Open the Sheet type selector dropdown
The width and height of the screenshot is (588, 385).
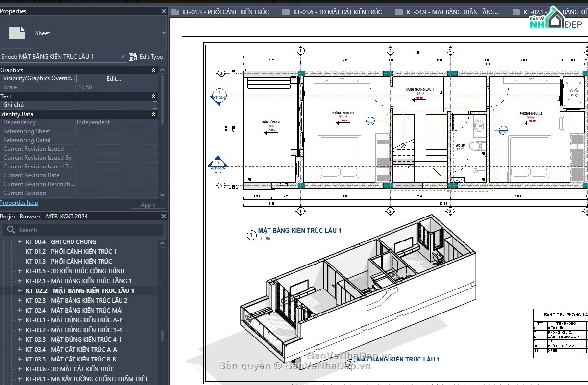pyautogui.click(x=163, y=33)
